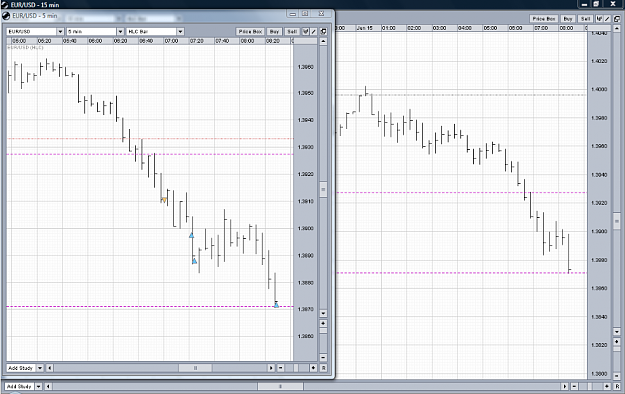Click the blue up-arrow marker at the lowest bar on the 5 min chart
This screenshot has width=625, height=394.
(x=276, y=305)
